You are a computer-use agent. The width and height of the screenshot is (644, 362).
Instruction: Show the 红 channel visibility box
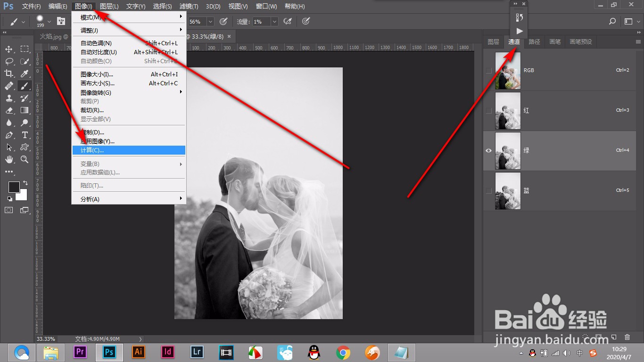(x=489, y=111)
